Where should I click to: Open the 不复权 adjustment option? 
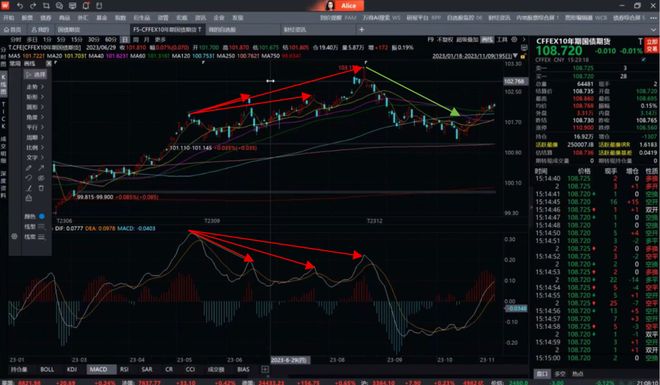[x=445, y=40]
